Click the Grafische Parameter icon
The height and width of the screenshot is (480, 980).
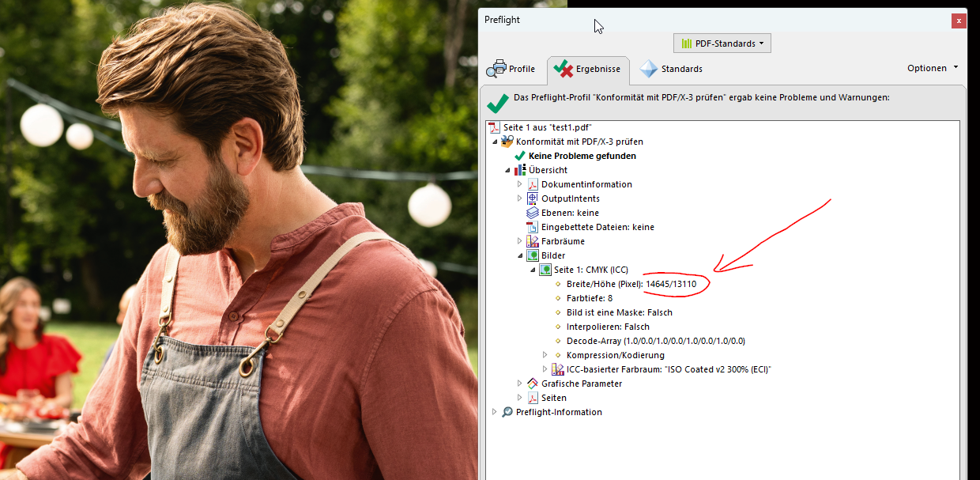[x=533, y=384]
